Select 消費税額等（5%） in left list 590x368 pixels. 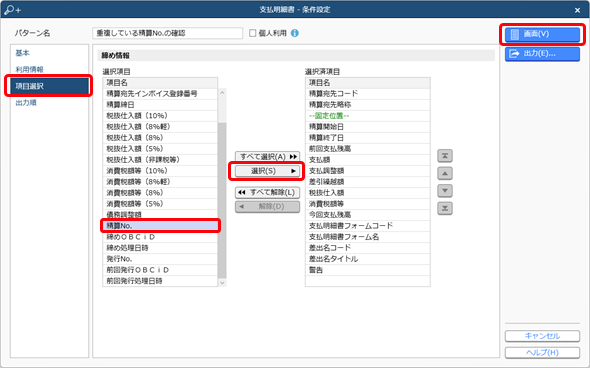160,204
